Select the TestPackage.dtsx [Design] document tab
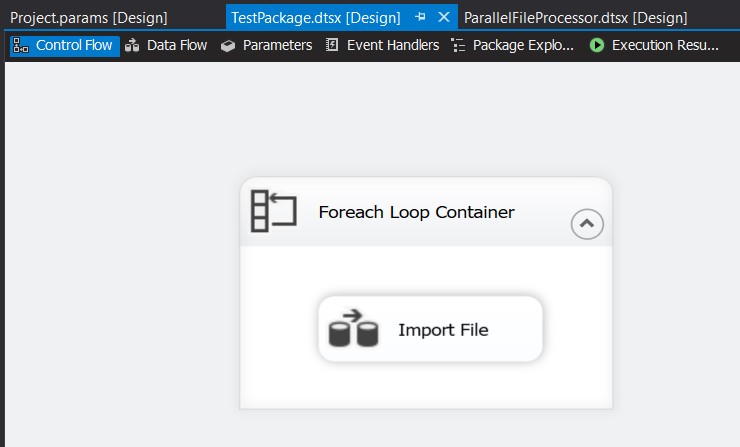This screenshot has width=740, height=447. 315,18
